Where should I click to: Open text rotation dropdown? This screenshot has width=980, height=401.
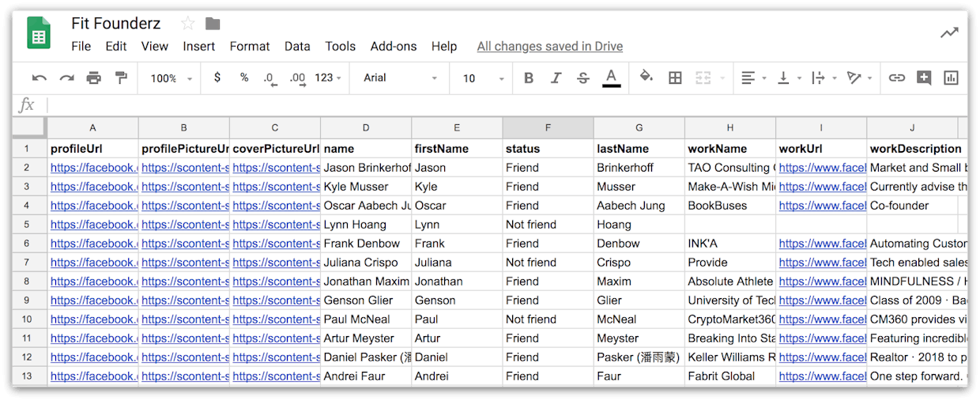point(859,78)
